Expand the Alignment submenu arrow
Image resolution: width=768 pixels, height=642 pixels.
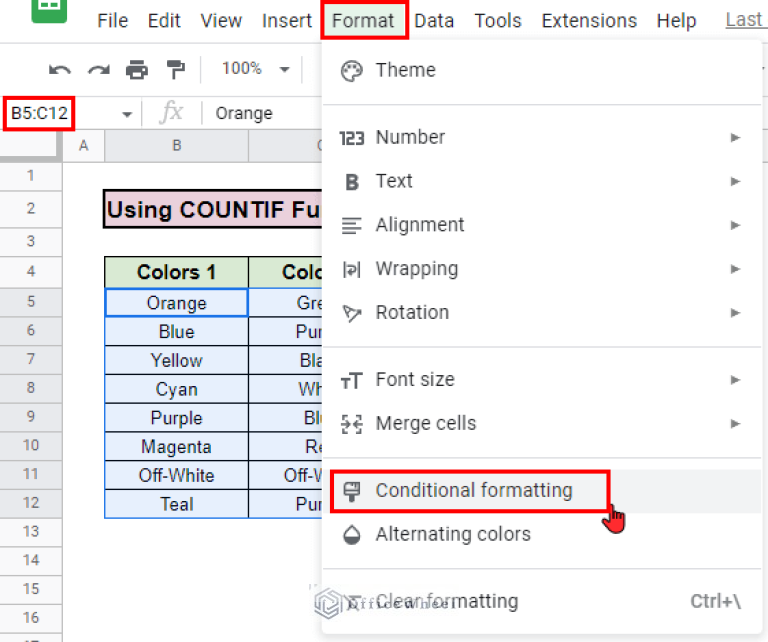pos(735,225)
